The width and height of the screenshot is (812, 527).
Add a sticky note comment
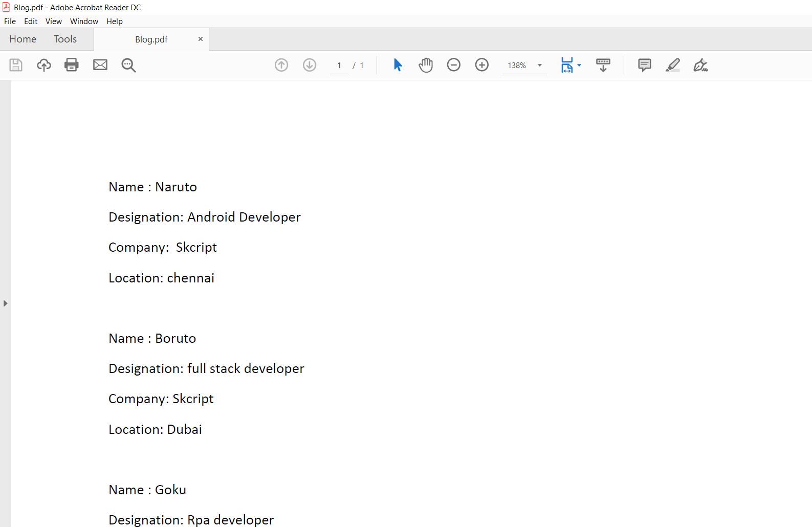645,65
